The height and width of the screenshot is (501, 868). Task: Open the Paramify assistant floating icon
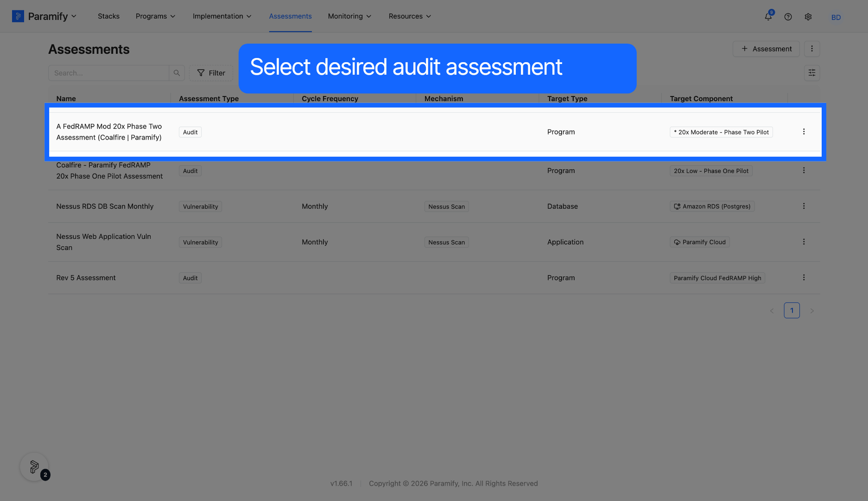(34, 467)
